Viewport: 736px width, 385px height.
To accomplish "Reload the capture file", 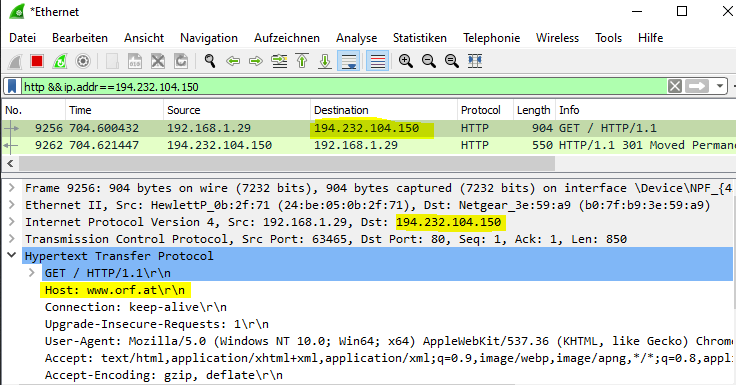I will click(181, 62).
